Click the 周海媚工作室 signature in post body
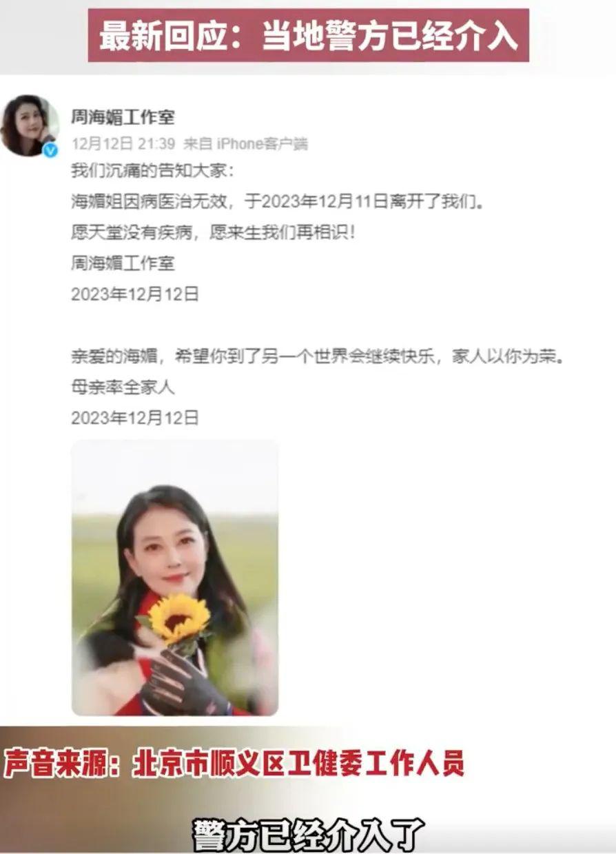The image size is (616, 854). tap(123, 263)
